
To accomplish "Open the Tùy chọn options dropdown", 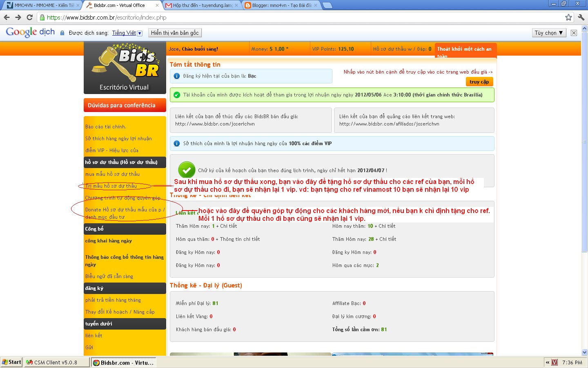I will 549,33.
